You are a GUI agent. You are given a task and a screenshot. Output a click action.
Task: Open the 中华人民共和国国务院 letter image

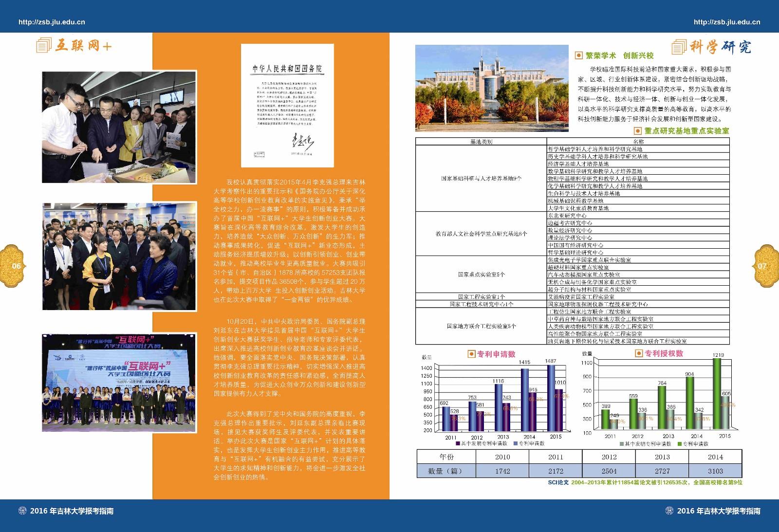click(287, 106)
